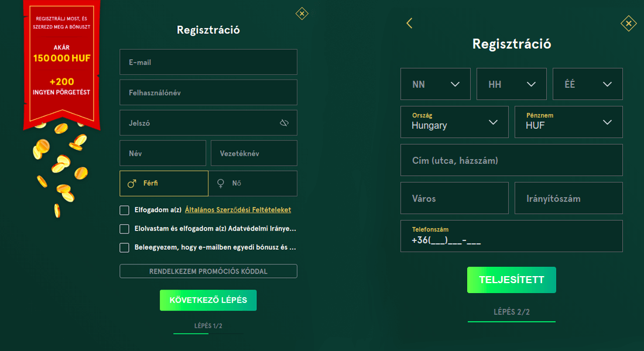This screenshot has width=644, height=351.
Task: Select the female Nő gender icon
Action: pos(220,183)
